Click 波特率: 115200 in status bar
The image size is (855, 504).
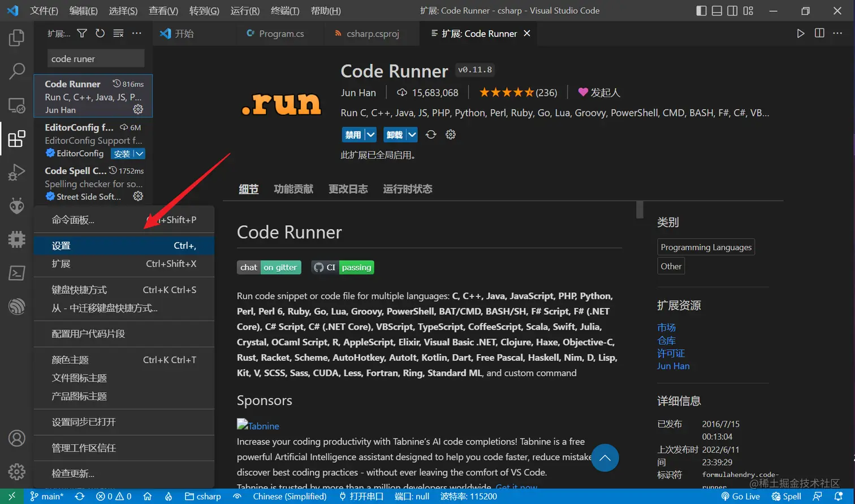click(468, 496)
